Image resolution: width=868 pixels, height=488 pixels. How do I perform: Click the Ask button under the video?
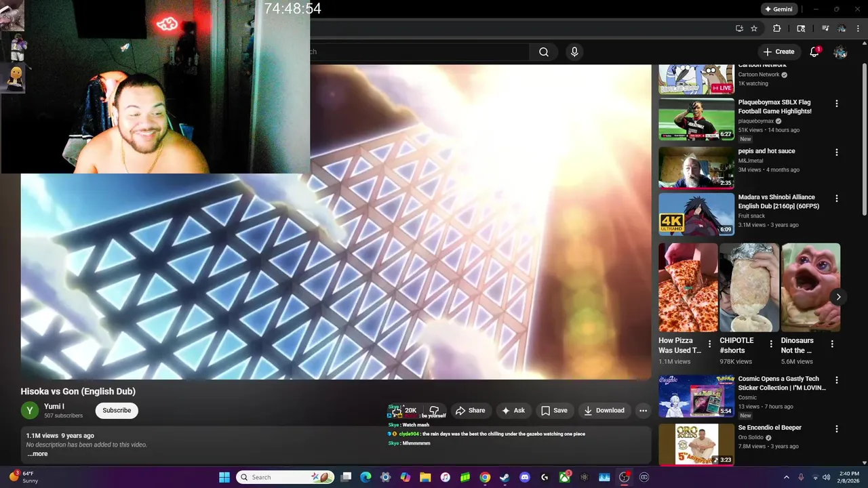513,410
